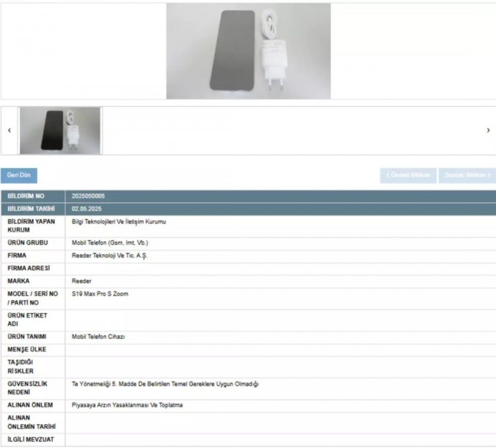Viewport: 496px width, 448px height.
Task: Select Bilgi Teknolojileri Ve İletişim Kurumu text
Action: (x=119, y=222)
